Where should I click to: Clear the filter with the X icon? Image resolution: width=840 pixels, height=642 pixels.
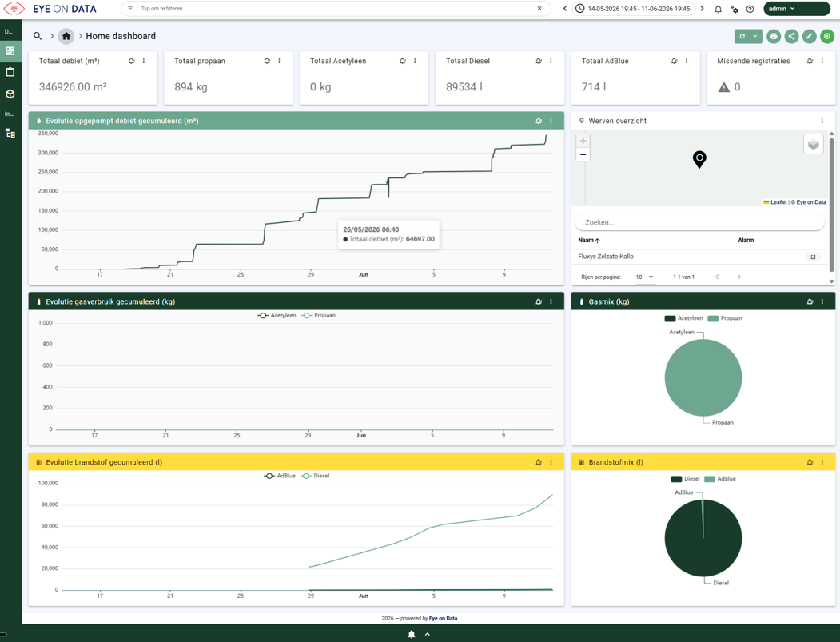[539, 9]
